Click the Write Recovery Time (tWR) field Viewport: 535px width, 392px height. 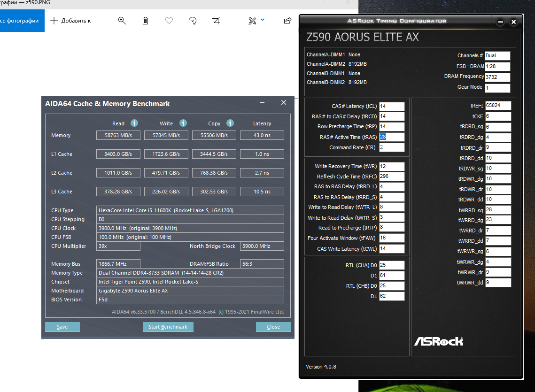[392, 167]
